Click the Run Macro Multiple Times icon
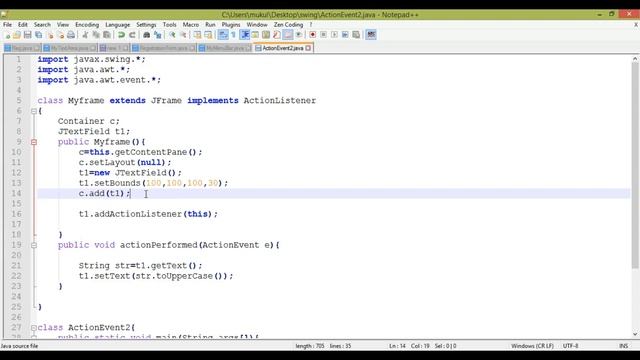 click(x=345, y=35)
